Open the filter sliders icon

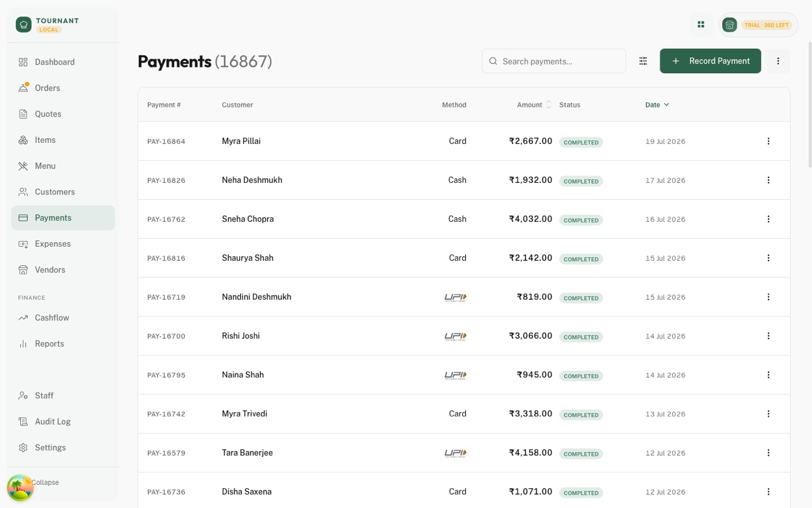(643, 61)
